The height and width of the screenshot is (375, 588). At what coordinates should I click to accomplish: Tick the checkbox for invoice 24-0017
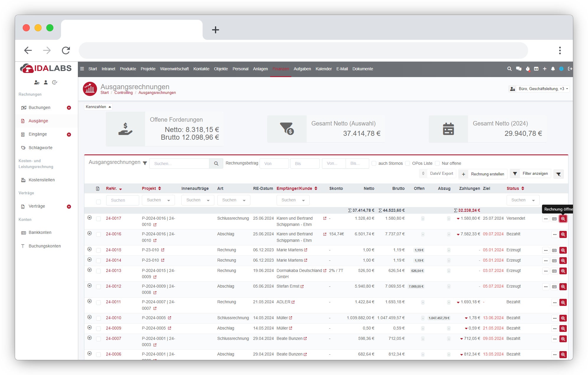[x=98, y=219]
